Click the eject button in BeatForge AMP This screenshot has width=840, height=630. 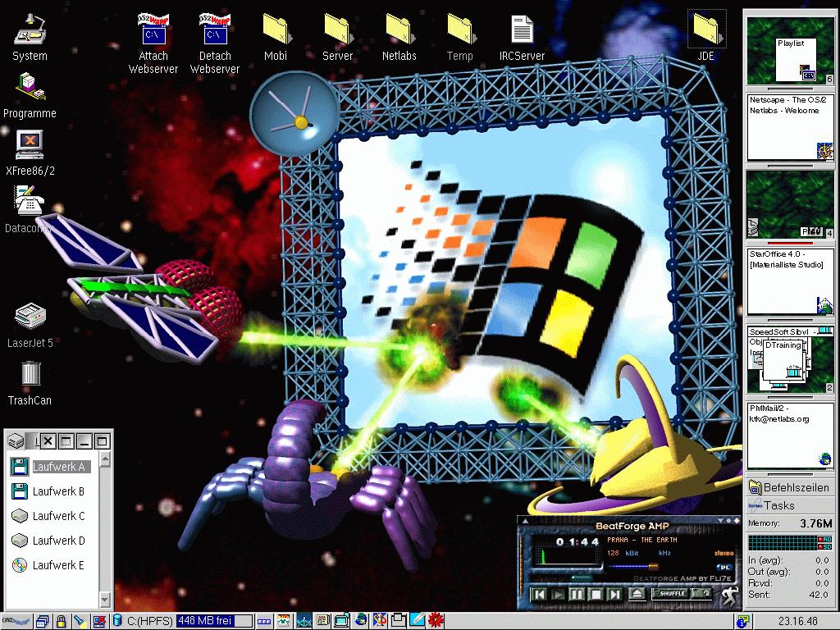pos(636,594)
